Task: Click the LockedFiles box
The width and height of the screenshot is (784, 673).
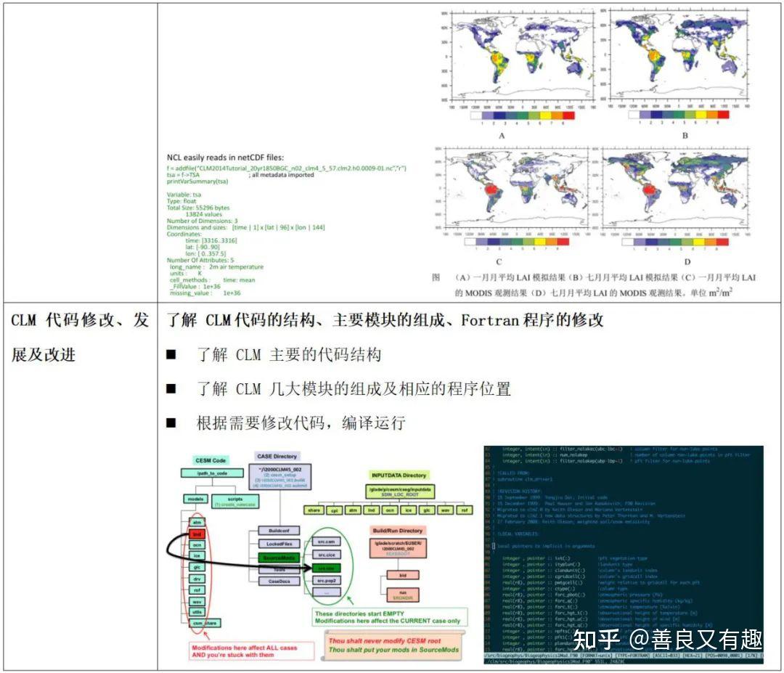Action: click(x=280, y=543)
